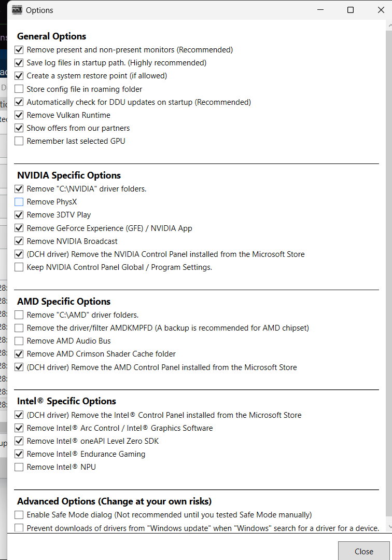392x560 pixels.
Task: Uncheck Remove present and non-present monitors
Action: (x=19, y=50)
